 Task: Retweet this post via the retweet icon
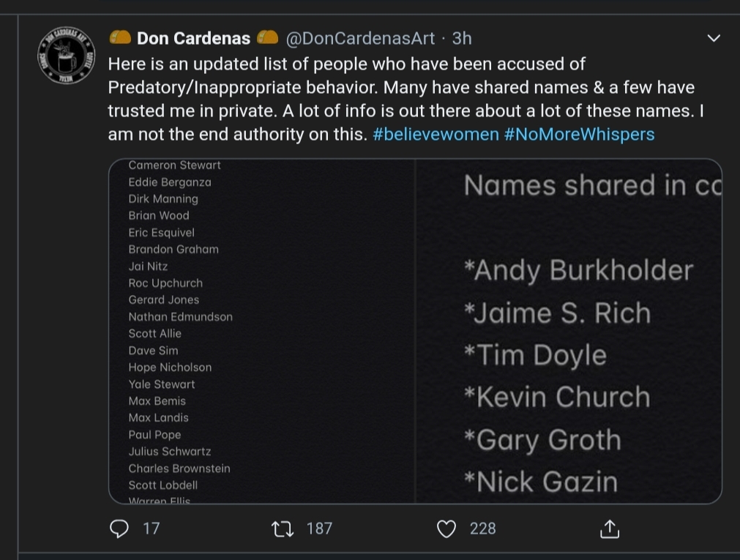(x=283, y=529)
